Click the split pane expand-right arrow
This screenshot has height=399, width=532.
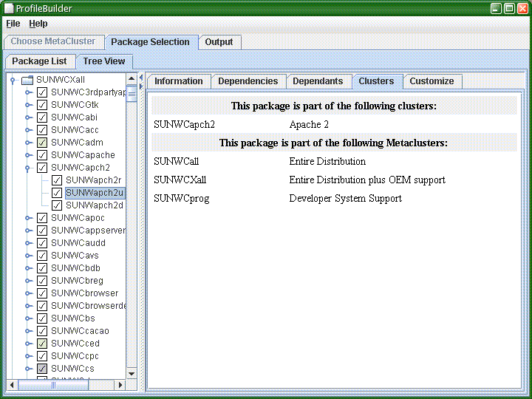tap(141, 86)
